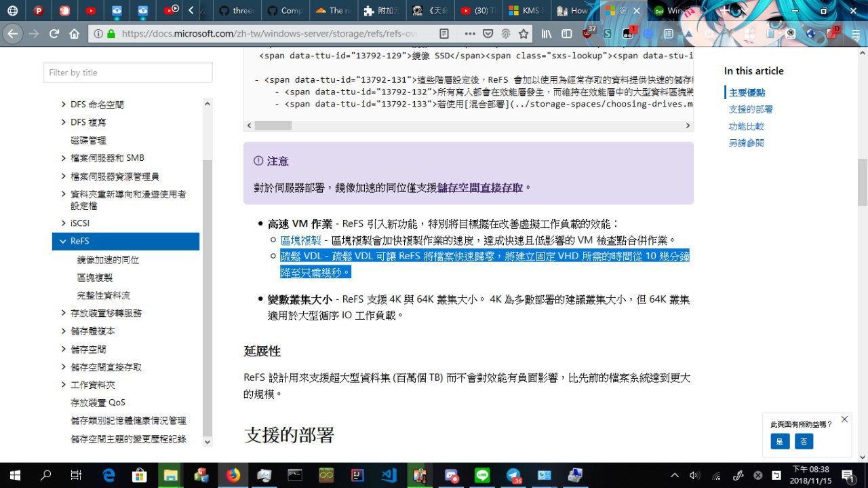
Task: Open the Windows Start menu
Action: point(15,475)
